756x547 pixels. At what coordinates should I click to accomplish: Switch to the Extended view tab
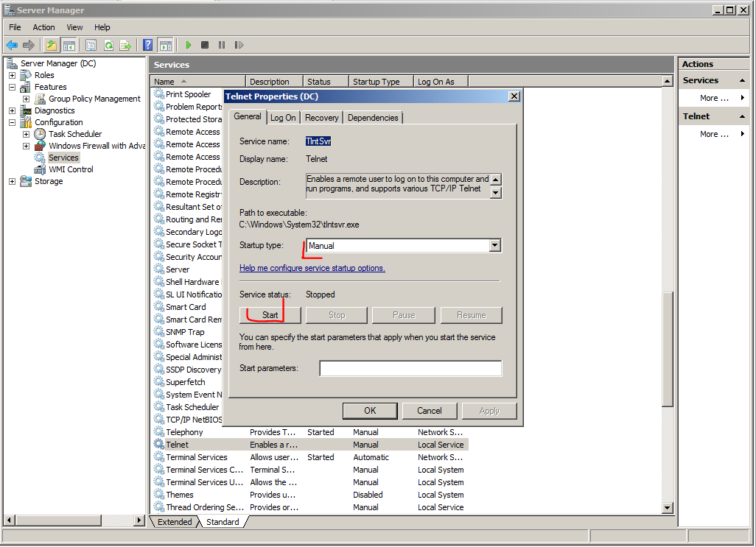[175, 522]
